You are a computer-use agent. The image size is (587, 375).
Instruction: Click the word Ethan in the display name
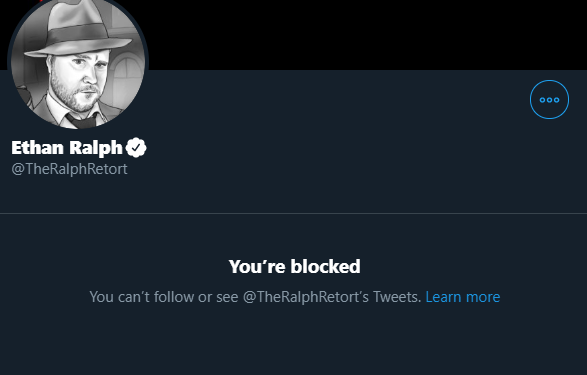point(37,147)
